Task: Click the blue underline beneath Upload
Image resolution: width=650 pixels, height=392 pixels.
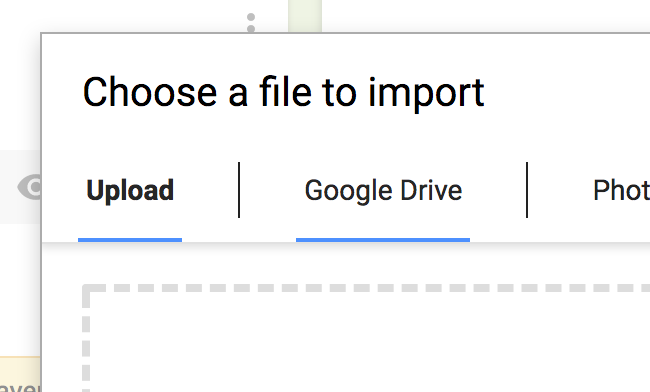Action: point(130,240)
